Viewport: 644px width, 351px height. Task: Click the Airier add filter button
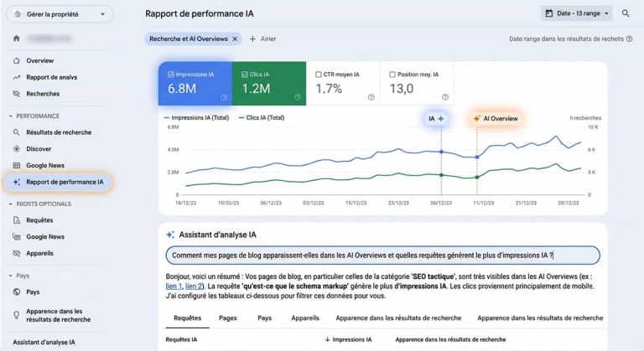click(x=262, y=39)
